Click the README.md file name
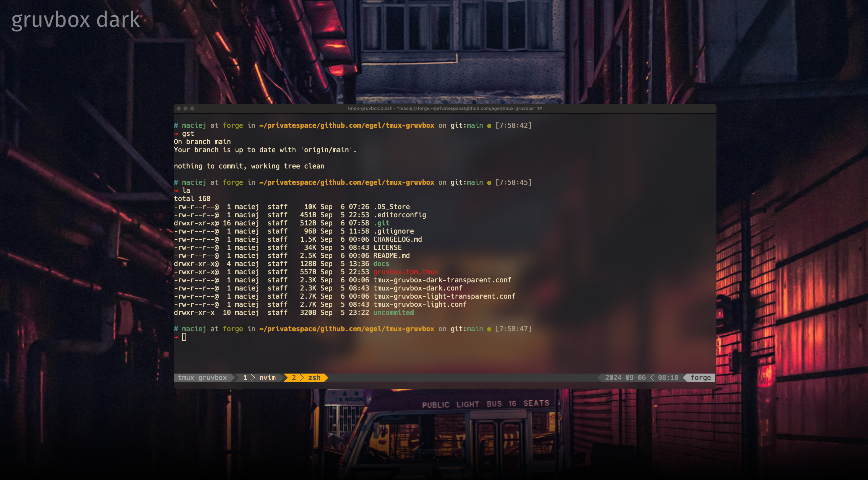The image size is (868, 480). pyautogui.click(x=392, y=256)
